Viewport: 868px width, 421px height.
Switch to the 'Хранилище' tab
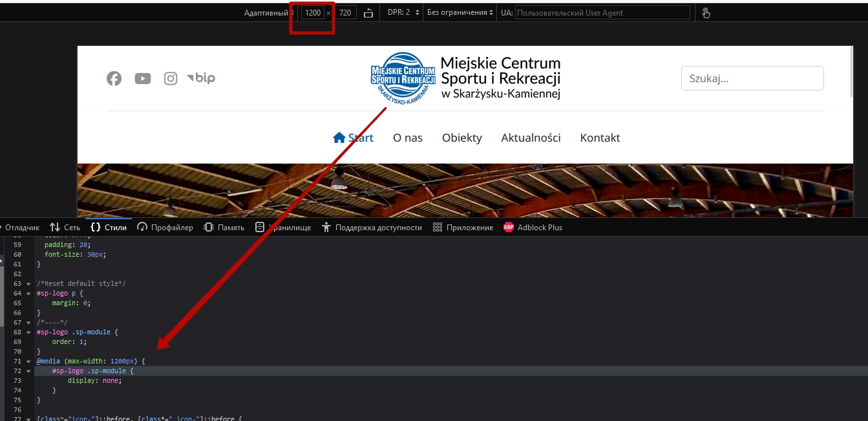[x=283, y=228]
